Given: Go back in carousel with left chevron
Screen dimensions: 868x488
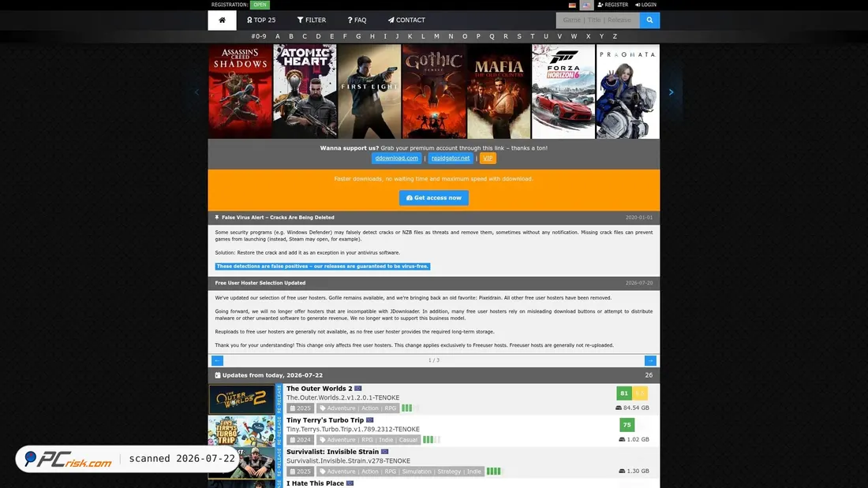Looking at the screenshot, I should (196, 92).
